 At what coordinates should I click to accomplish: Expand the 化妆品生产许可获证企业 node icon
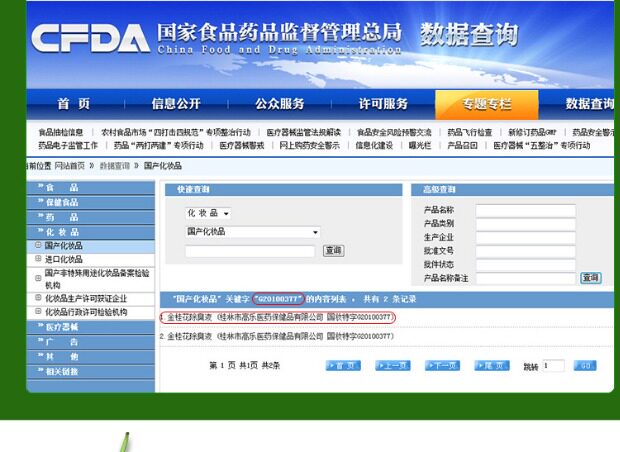(38, 298)
